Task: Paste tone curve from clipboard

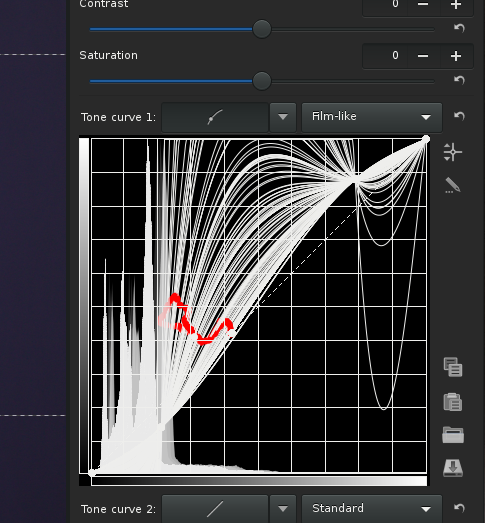Action: 453,402
